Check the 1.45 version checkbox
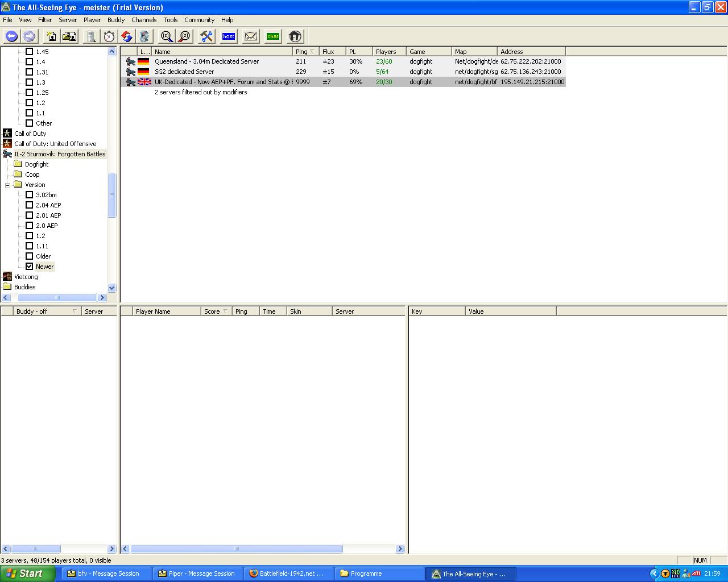The width and height of the screenshot is (728, 582). 30,52
